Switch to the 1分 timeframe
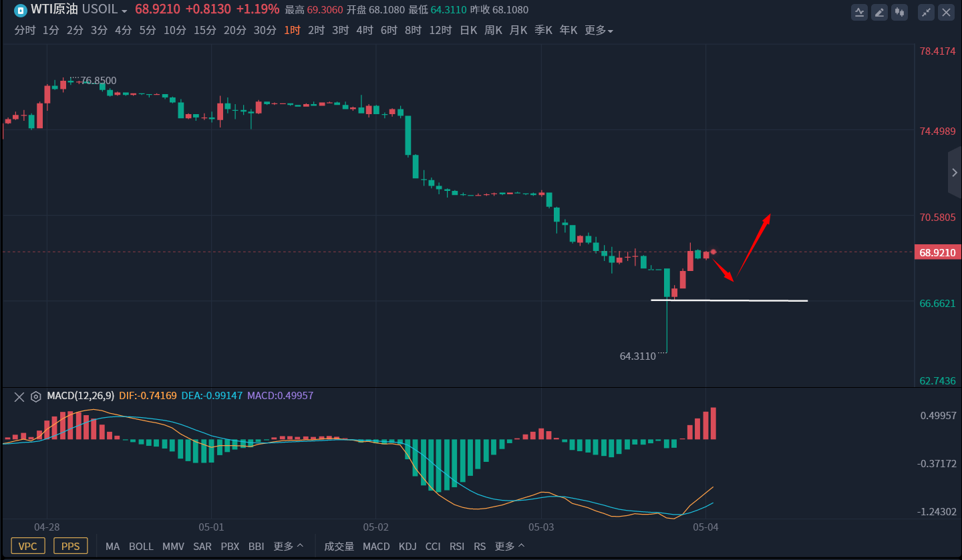The image size is (962, 560). coord(51,30)
